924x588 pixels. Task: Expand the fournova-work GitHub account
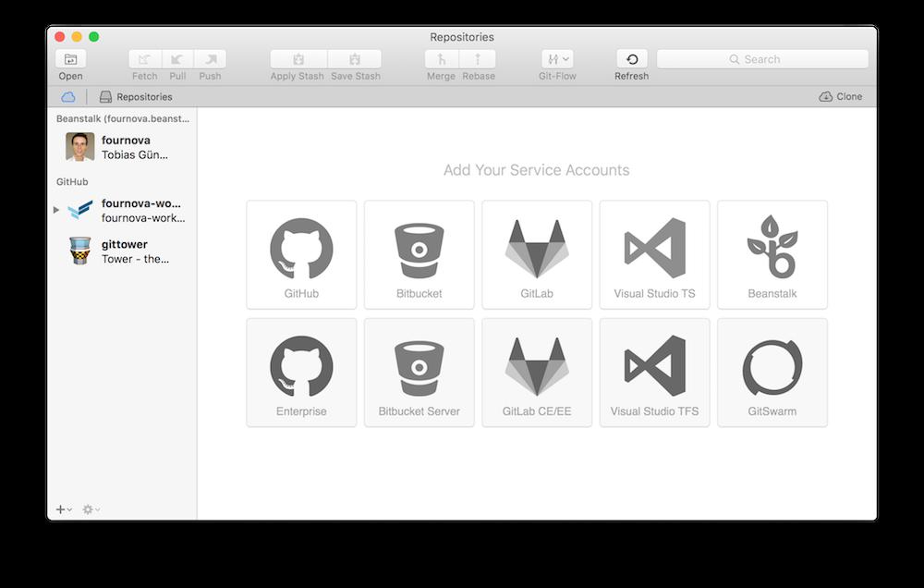[56, 209]
